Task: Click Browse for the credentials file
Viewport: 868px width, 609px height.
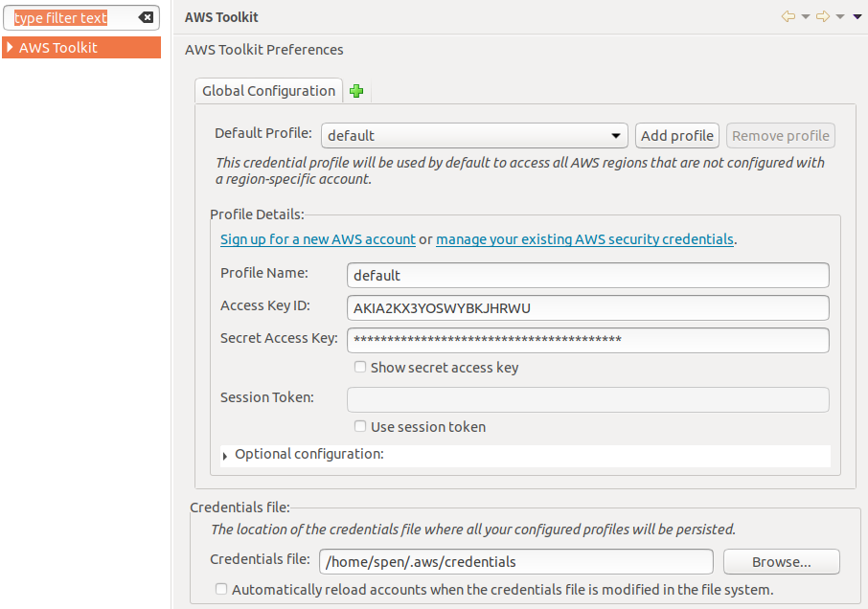Action: click(781, 561)
